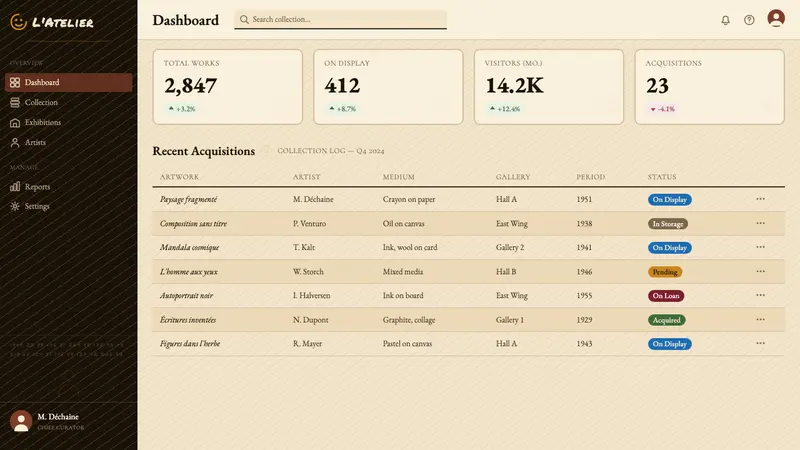The height and width of the screenshot is (450, 800).
Task: Click artist name P. Venturo
Action: tap(309, 223)
